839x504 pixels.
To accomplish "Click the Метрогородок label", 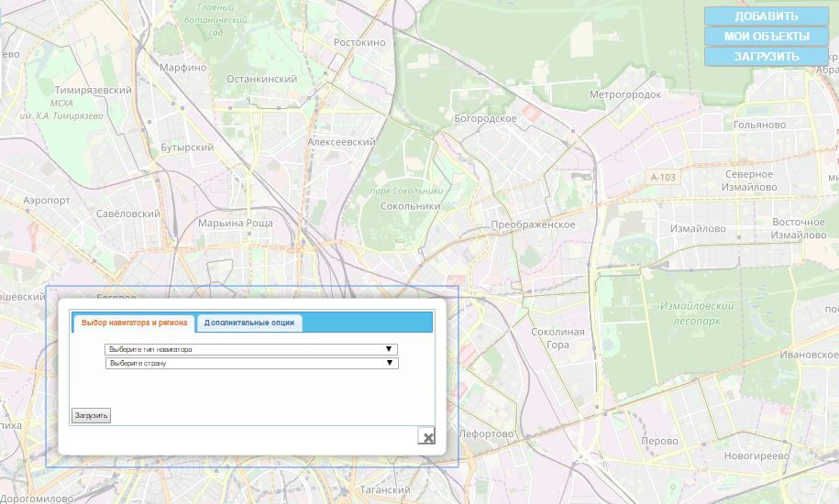I will [x=625, y=94].
